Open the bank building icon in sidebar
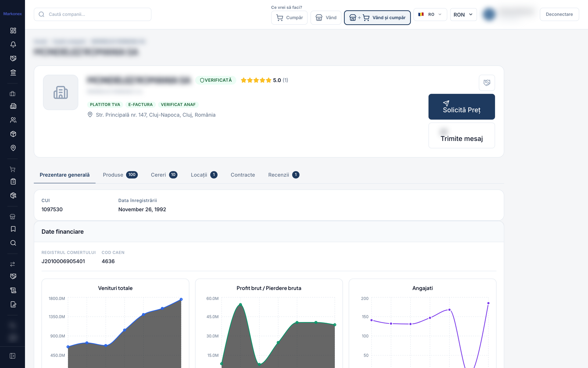 pyautogui.click(x=13, y=72)
